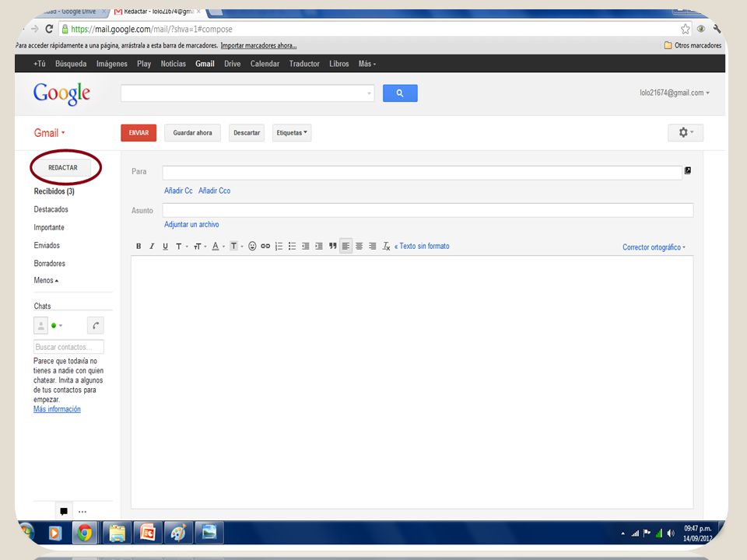
Task: Align text to the right
Action: [373, 247]
